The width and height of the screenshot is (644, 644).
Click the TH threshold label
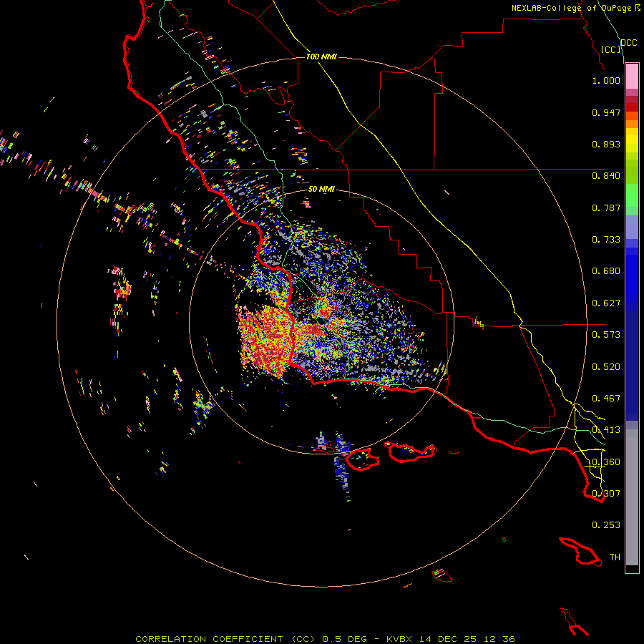pyautogui.click(x=615, y=557)
